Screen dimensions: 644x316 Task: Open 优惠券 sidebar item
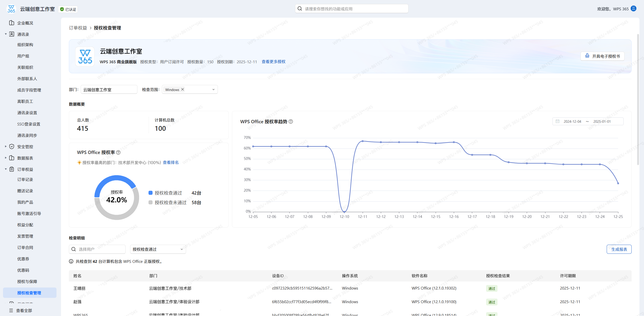coord(23,259)
